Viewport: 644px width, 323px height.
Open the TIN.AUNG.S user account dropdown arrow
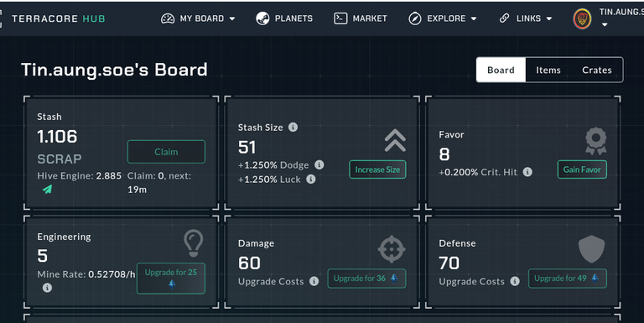point(605,24)
